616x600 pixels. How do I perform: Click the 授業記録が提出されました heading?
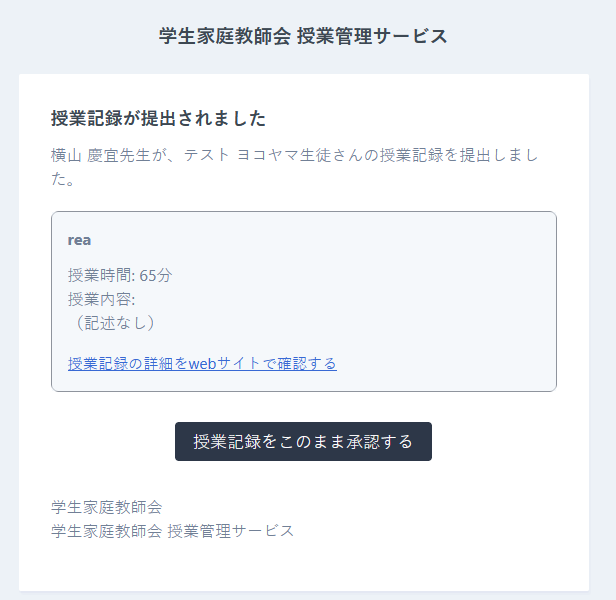(x=158, y=119)
